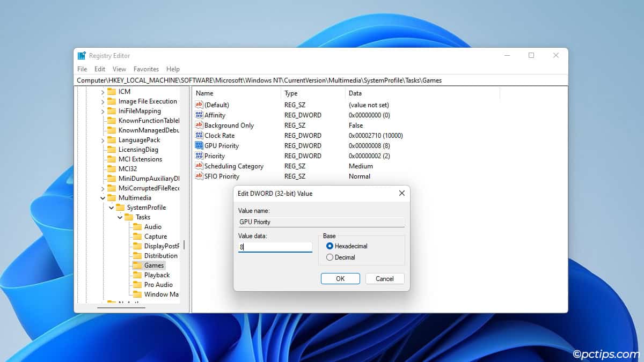Click the data cell "Normal"
Screen dimensions: 644x362
[x=360, y=176]
